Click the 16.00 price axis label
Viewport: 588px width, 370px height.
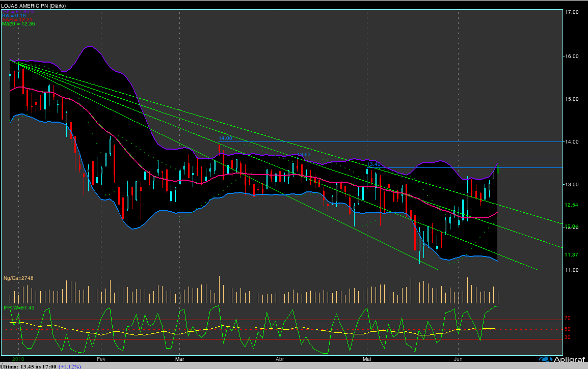point(572,56)
